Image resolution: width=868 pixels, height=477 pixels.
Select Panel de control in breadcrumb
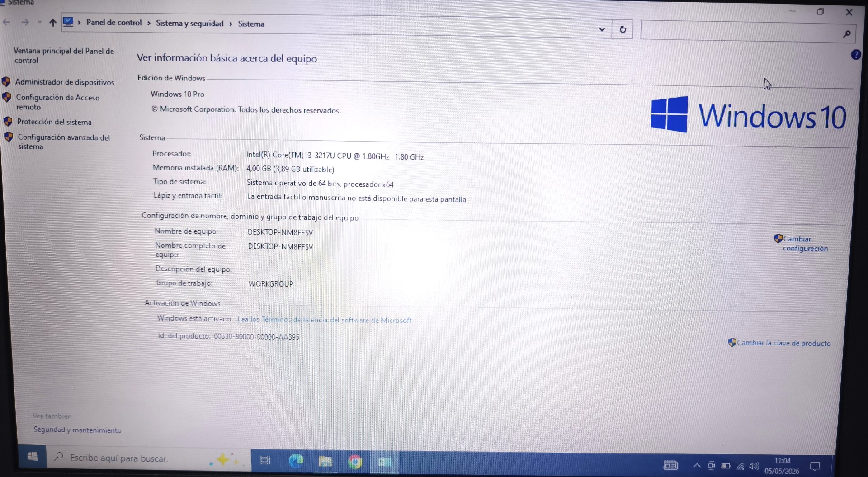(114, 23)
